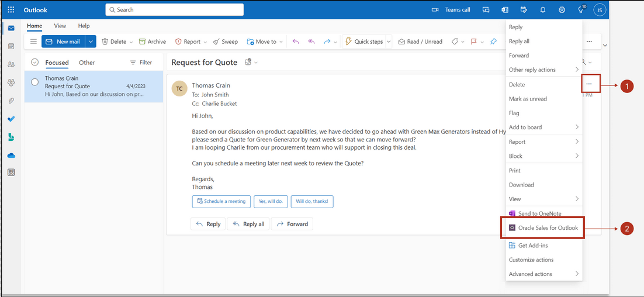
Task: Open the Settings gear
Action: point(562,9)
